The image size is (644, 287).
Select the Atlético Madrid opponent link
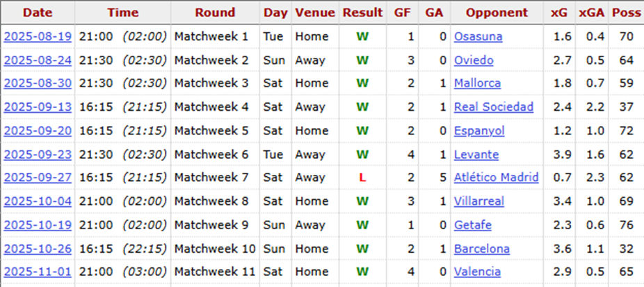496,178
